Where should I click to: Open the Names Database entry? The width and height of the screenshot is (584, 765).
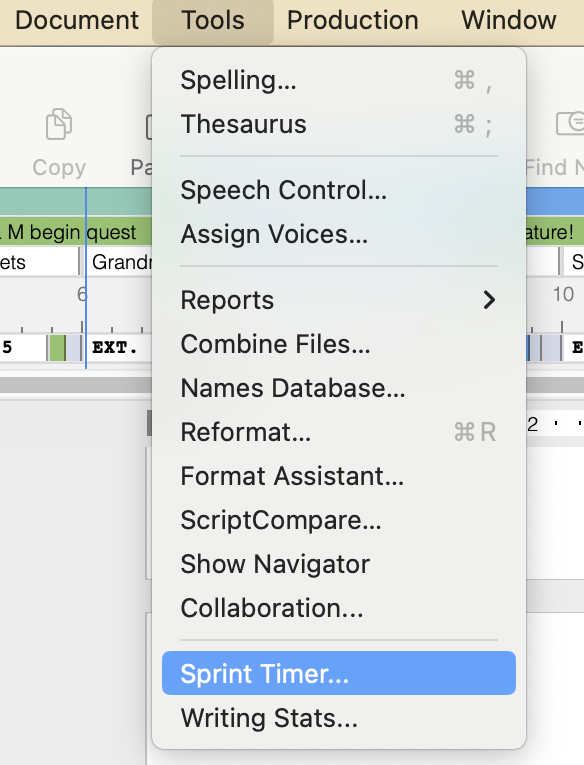click(x=339, y=388)
